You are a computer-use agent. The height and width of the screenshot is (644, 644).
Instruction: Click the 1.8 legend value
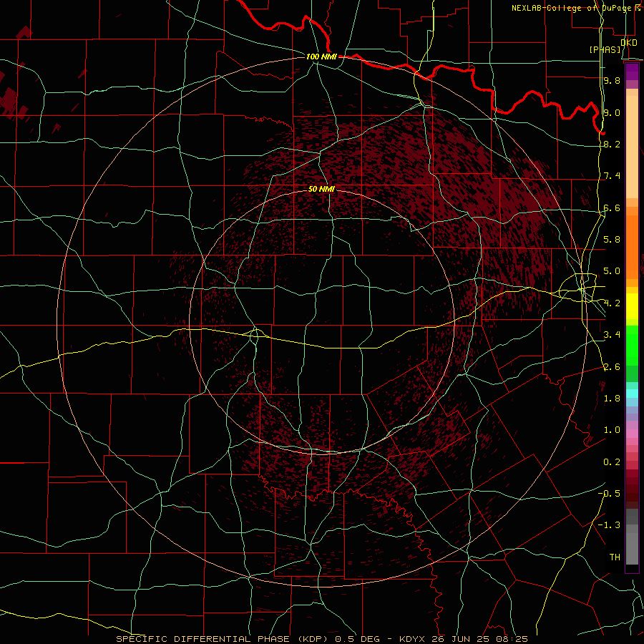tap(612, 399)
